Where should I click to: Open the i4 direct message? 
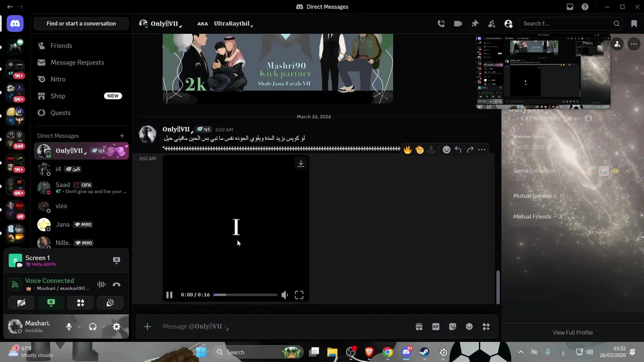(81, 169)
